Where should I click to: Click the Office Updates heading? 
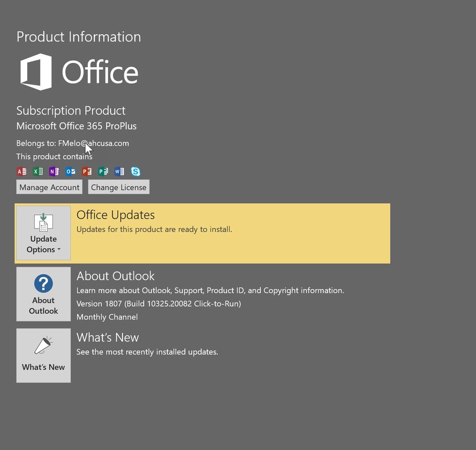116,215
